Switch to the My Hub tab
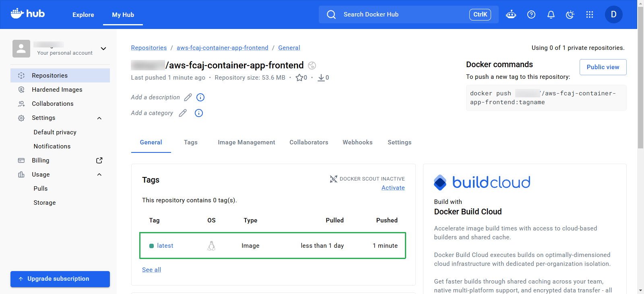This screenshot has width=644, height=294. tap(123, 15)
